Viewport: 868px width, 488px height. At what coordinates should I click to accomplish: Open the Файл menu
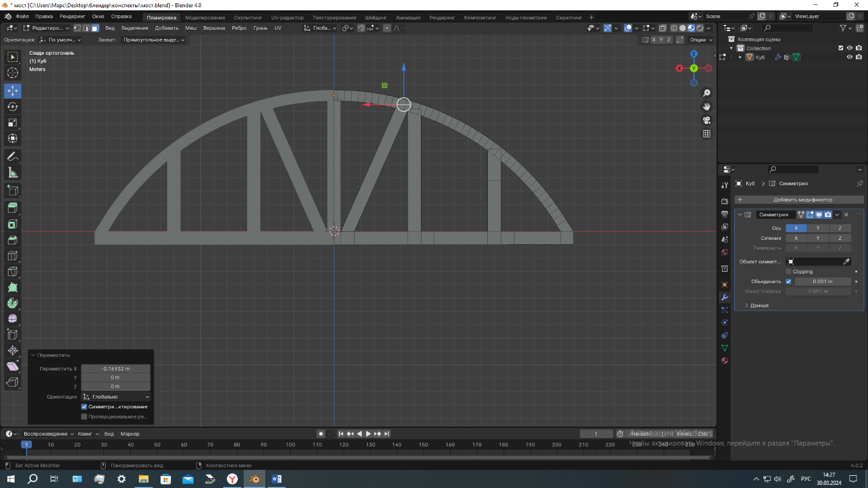pos(22,16)
